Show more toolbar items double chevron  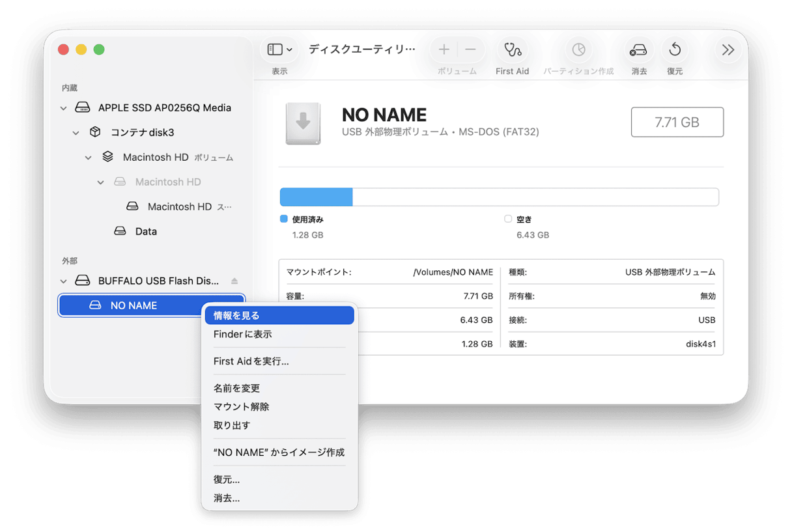pyautogui.click(x=728, y=49)
